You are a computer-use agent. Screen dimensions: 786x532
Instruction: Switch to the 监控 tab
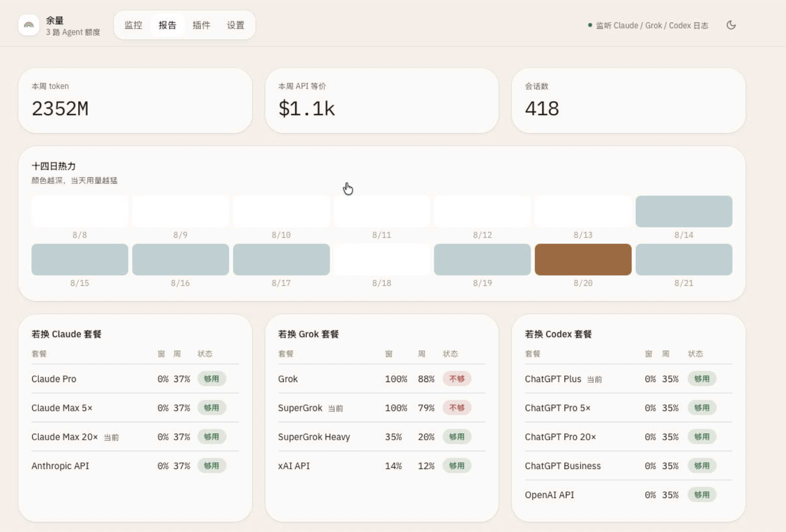tap(133, 25)
